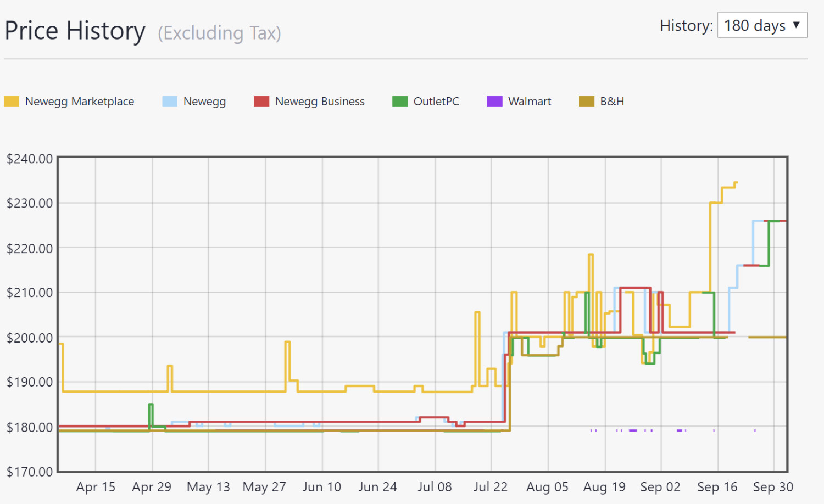
Task: Click the Jul 22 date axis label
Action: tap(491, 487)
